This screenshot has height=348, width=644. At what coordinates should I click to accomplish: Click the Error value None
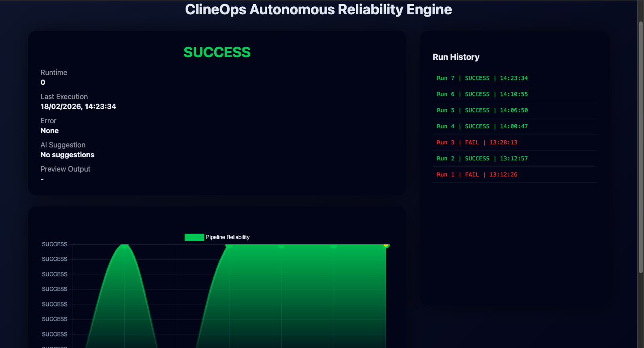click(x=50, y=130)
